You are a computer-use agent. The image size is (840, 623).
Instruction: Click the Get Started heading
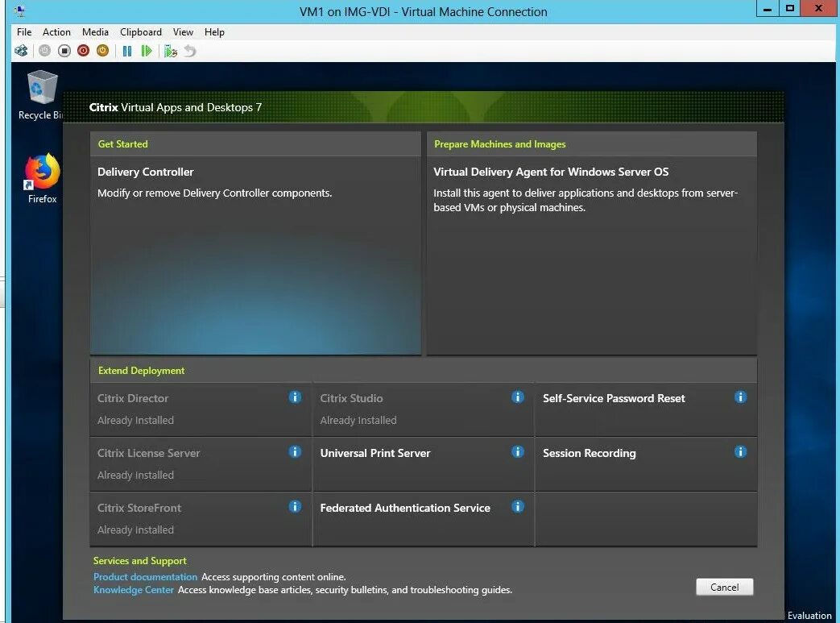(x=122, y=144)
